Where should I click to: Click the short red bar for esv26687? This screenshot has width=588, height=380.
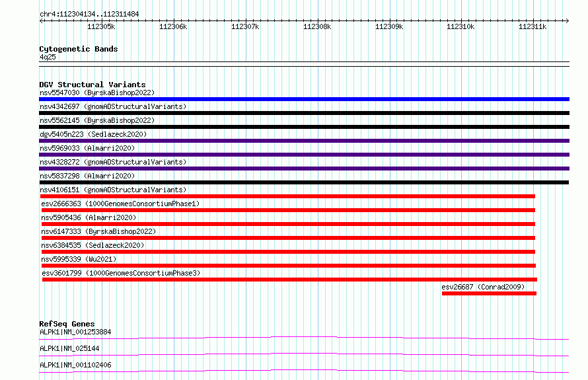(489, 293)
